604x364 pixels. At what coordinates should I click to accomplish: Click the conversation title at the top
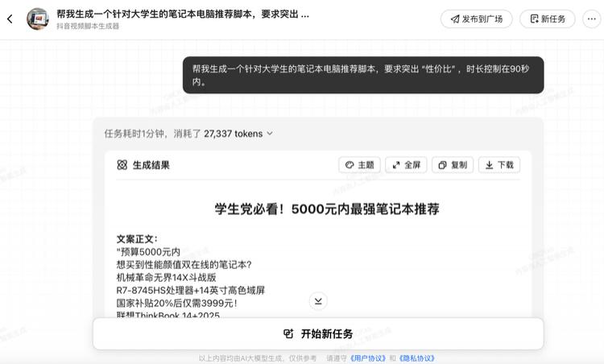(182, 14)
